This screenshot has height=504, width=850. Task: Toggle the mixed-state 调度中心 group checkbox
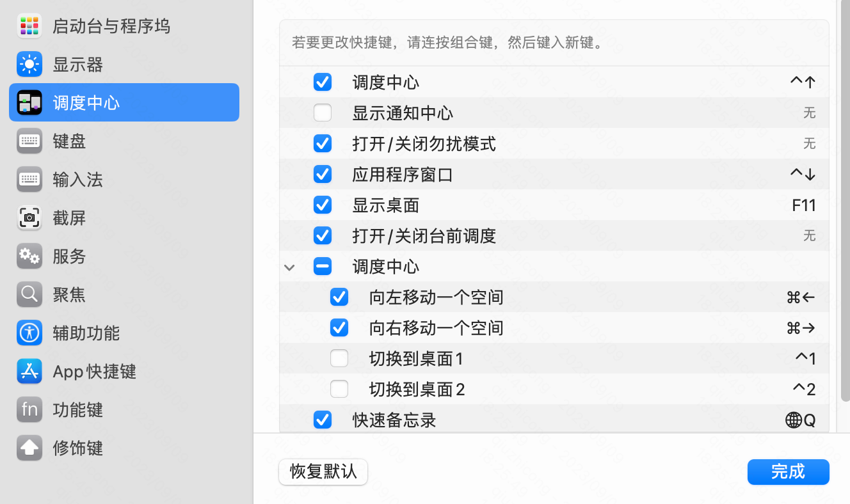[x=323, y=266]
